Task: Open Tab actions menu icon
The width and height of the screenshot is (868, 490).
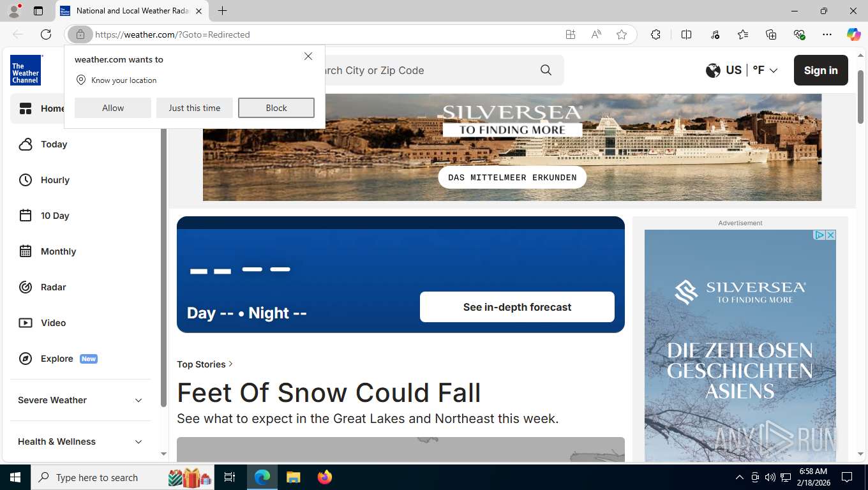Action: (x=38, y=11)
